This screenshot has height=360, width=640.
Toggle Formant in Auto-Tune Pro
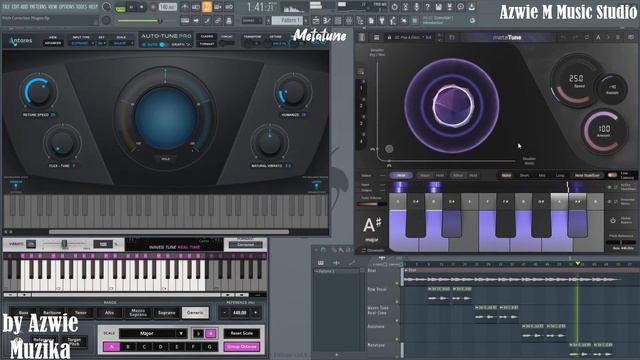click(x=207, y=44)
